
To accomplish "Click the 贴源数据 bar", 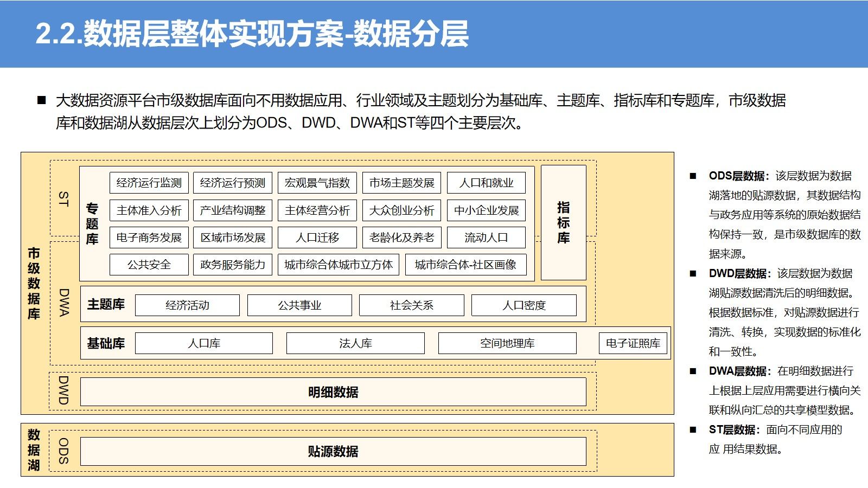I will pyautogui.click(x=333, y=451).
